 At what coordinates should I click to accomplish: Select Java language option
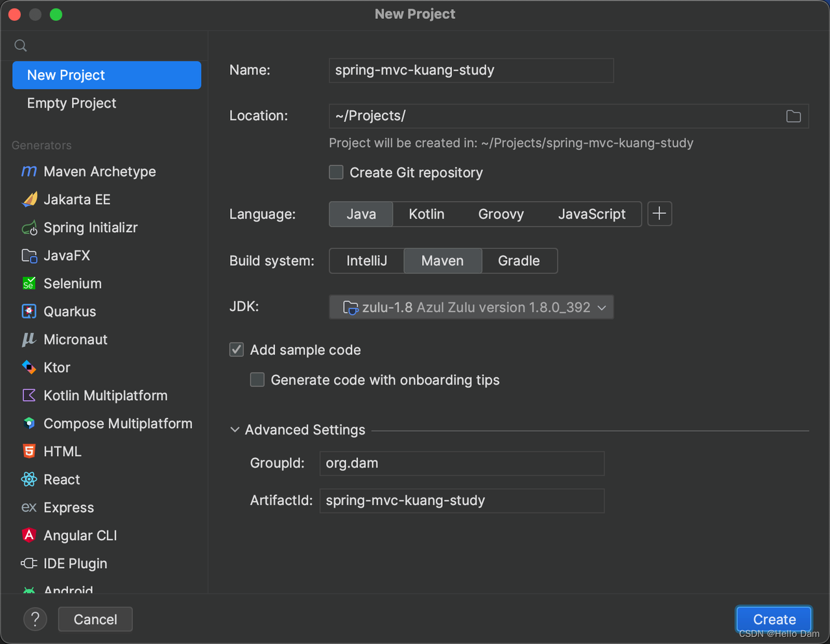361,214
